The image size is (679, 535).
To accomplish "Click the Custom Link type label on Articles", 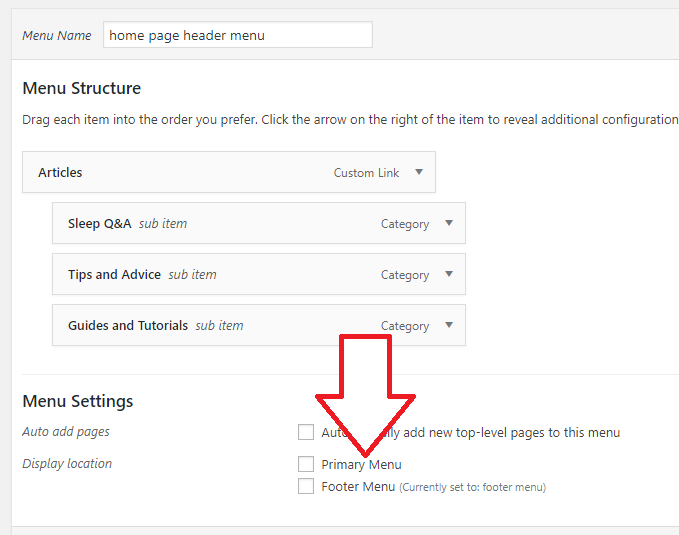I will [x=366, y=173].
